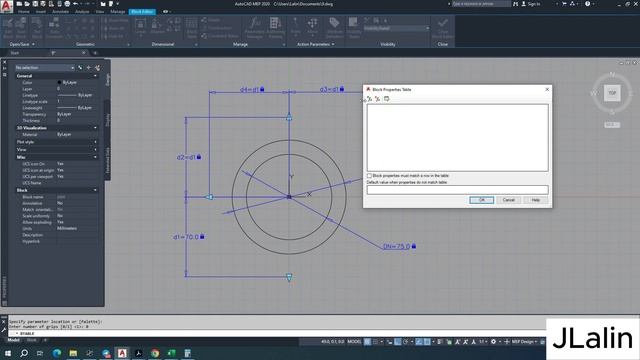Image resolution: width=640 pixels, height=360 pixels.
Task: Click the AutoCAD application menu logo
Action: 7,6
